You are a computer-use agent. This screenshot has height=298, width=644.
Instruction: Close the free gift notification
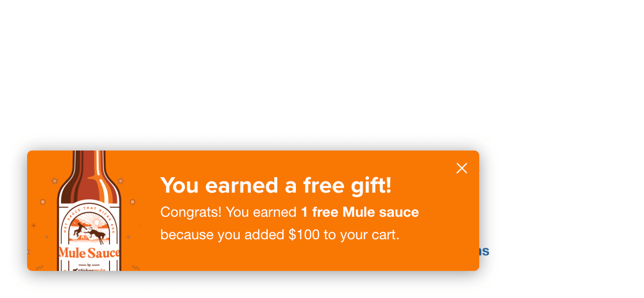coord(462,169)
